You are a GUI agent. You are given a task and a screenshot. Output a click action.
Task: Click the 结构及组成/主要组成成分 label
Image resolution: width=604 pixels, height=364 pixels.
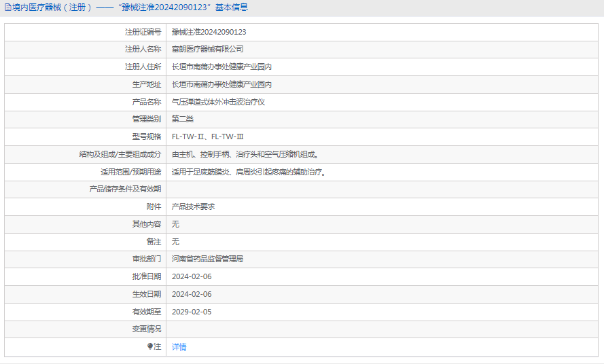tap(120, 154)
